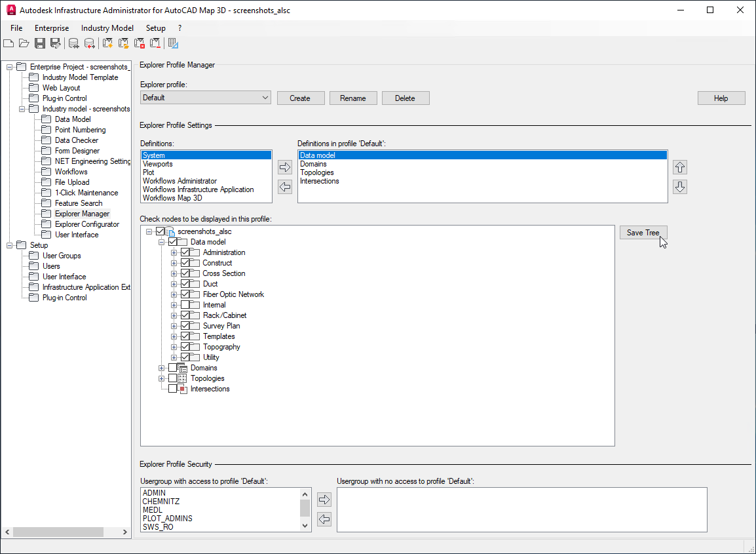The height and width of the screenshot is (554, 756).
Task: Uncheck the Administration node checkbox
Action: 185,252
